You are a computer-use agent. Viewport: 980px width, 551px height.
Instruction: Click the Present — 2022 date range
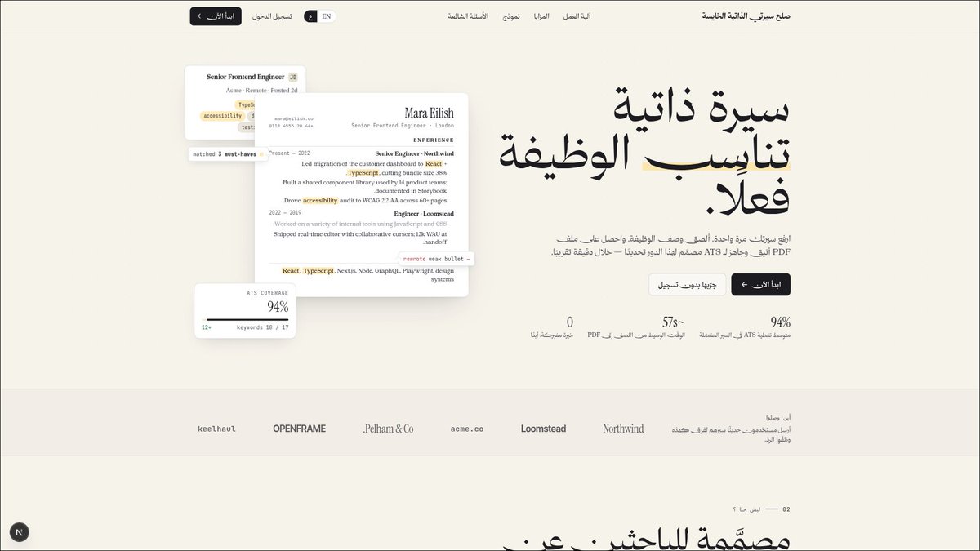pyautogui.click(x=289, y=153)
